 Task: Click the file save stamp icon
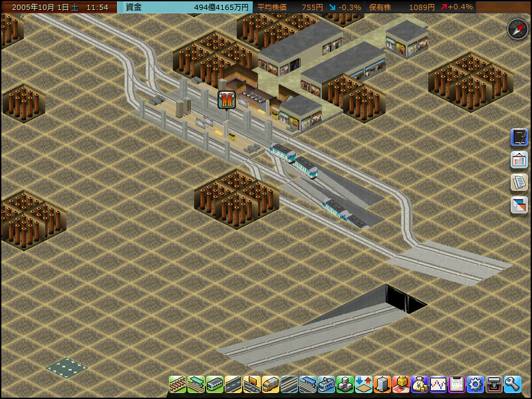(x=493, y=384)
